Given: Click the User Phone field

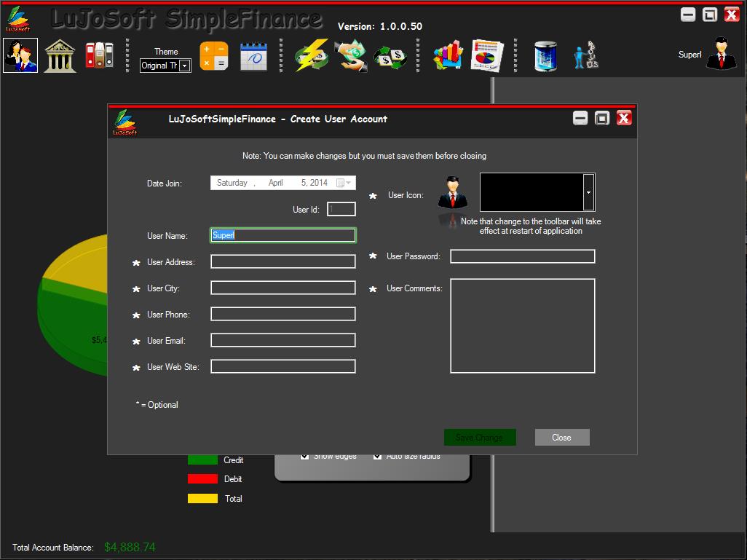Looking at the screenshot, I should coord(283,314).
